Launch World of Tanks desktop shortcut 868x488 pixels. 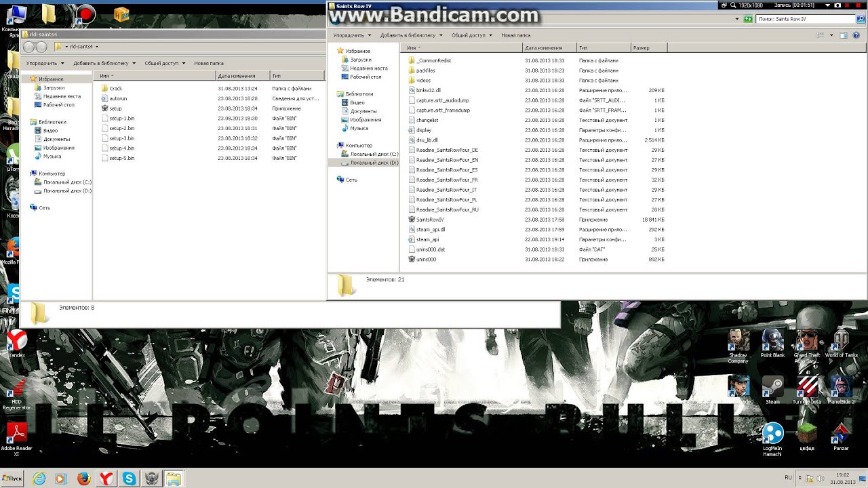[841, 344]
